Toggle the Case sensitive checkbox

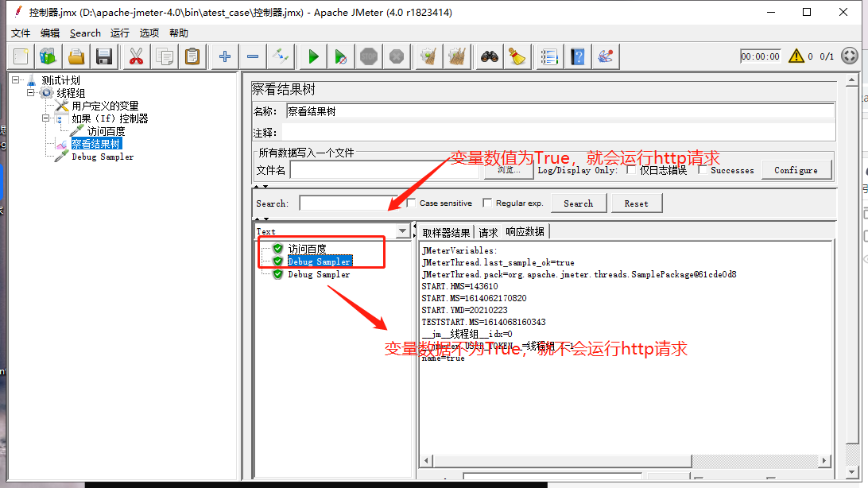click(x=411, y=203)
